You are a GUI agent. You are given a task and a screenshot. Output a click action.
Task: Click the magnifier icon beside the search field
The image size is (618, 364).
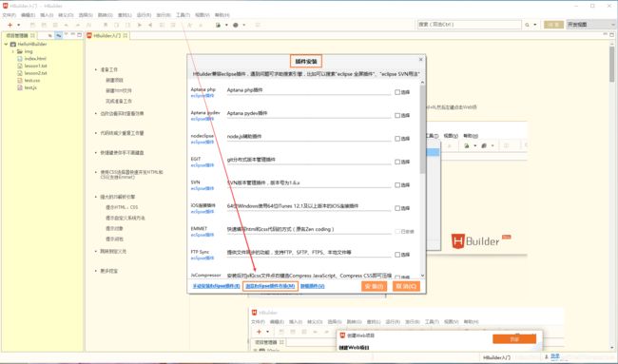coord(527,25)
